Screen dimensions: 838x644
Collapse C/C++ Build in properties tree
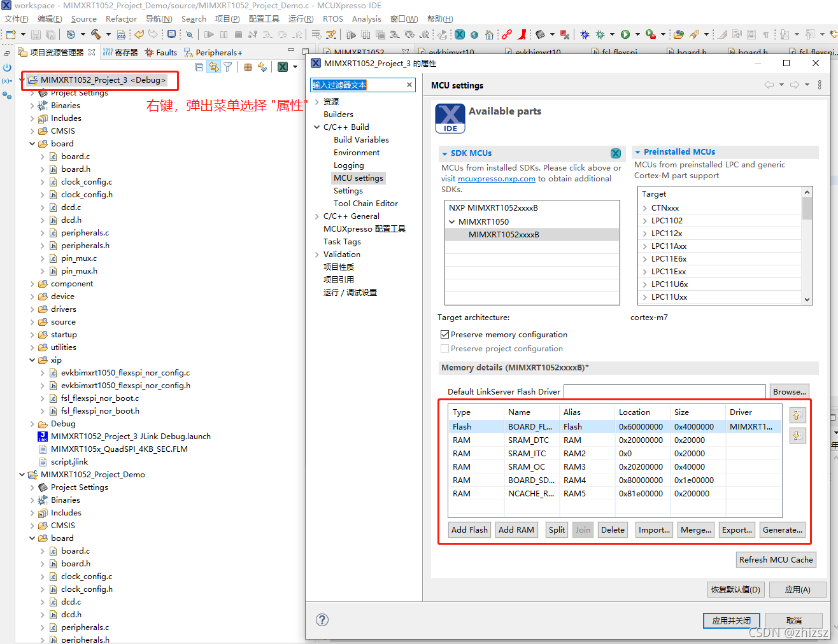[316, 127]
